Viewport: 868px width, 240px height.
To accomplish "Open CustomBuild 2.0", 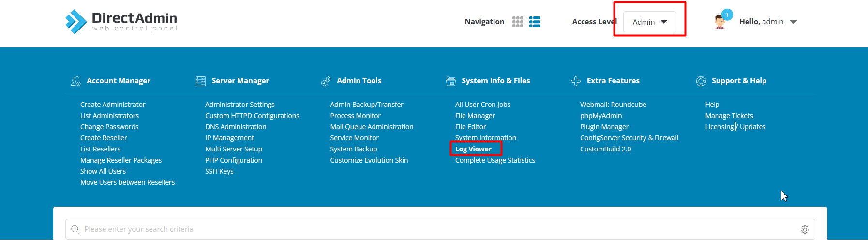I will (x=606, y=149).
